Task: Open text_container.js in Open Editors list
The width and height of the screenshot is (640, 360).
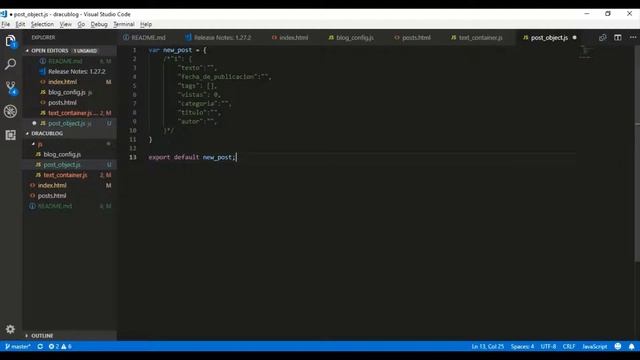Action: 70,113
